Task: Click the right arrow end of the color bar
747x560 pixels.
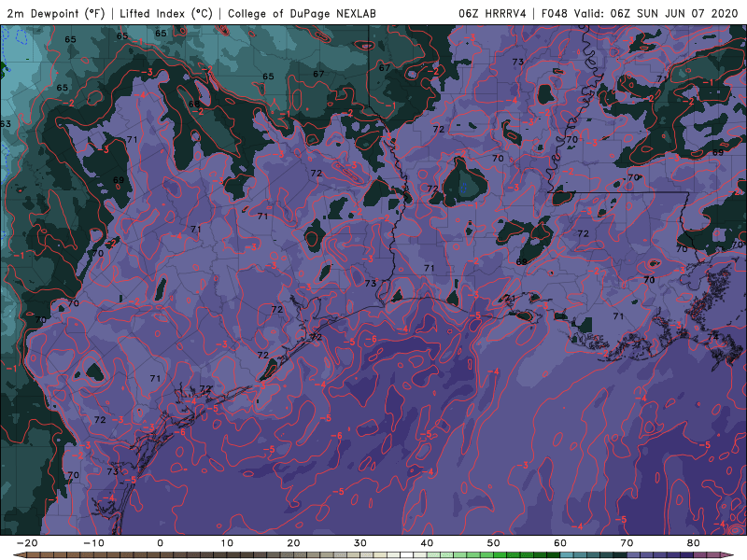Action: click(727, 555)
